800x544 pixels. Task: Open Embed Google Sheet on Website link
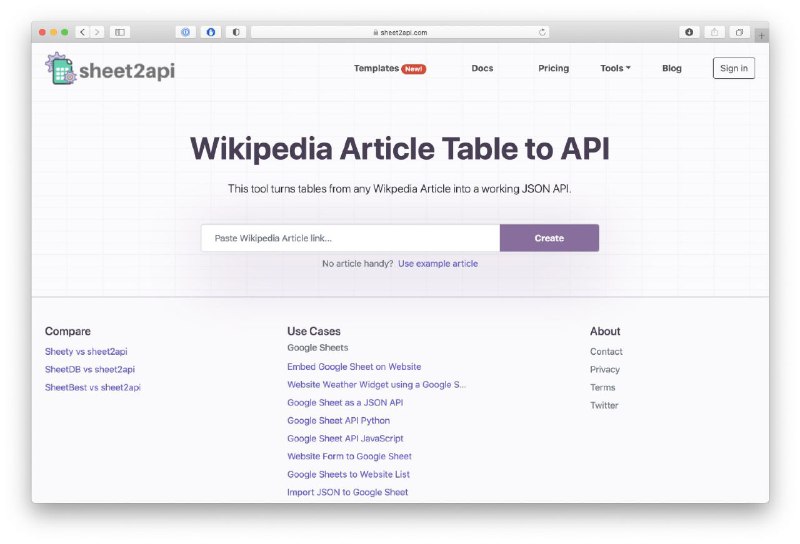click(354, 367)
